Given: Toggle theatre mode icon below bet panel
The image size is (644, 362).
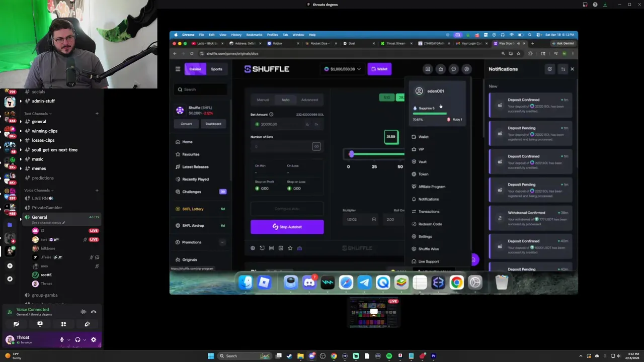Looking at the screenshot, I should [271, 248].
